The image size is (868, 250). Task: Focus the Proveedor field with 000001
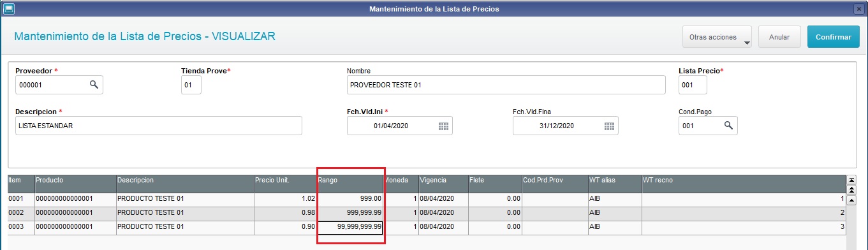point(59,85)
